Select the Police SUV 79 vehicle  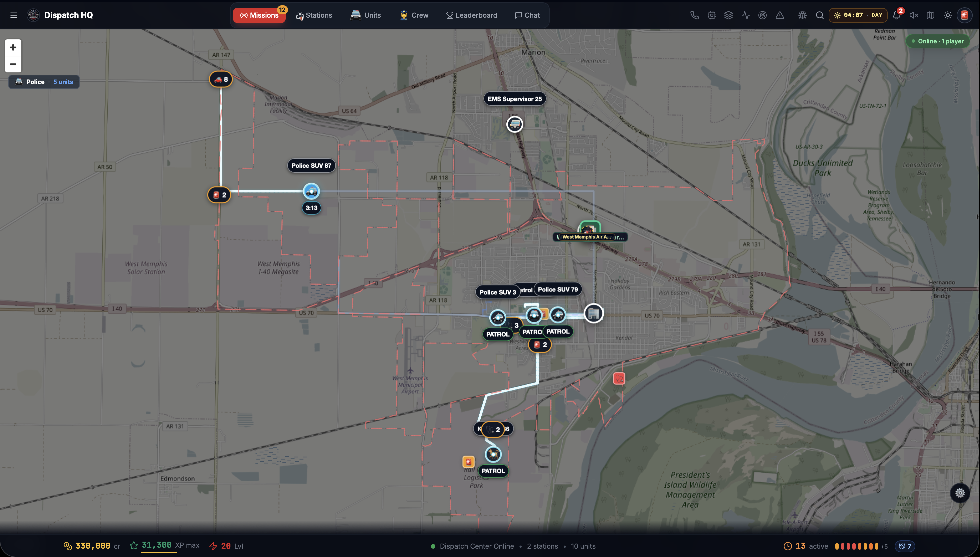558,315
